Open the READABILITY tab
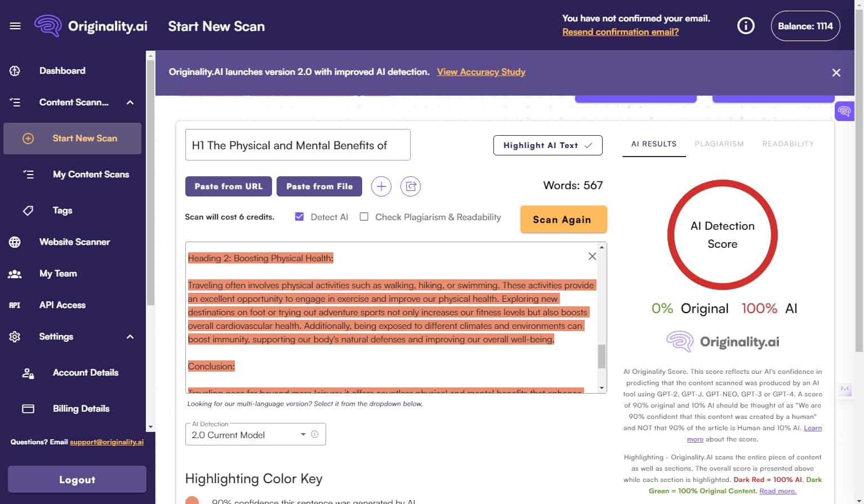The image size is (864, 504). [788, 144]
